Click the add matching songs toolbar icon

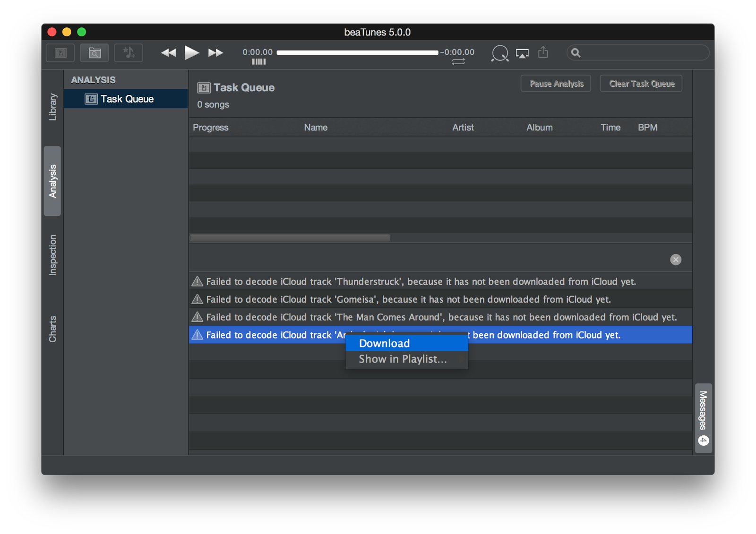click(x=129, y=53)
